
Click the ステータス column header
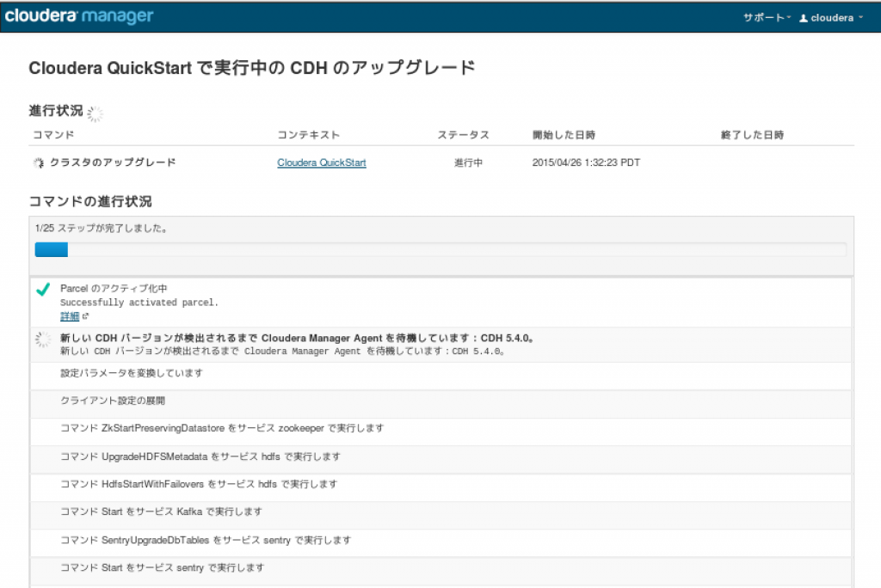pos(463,135)
